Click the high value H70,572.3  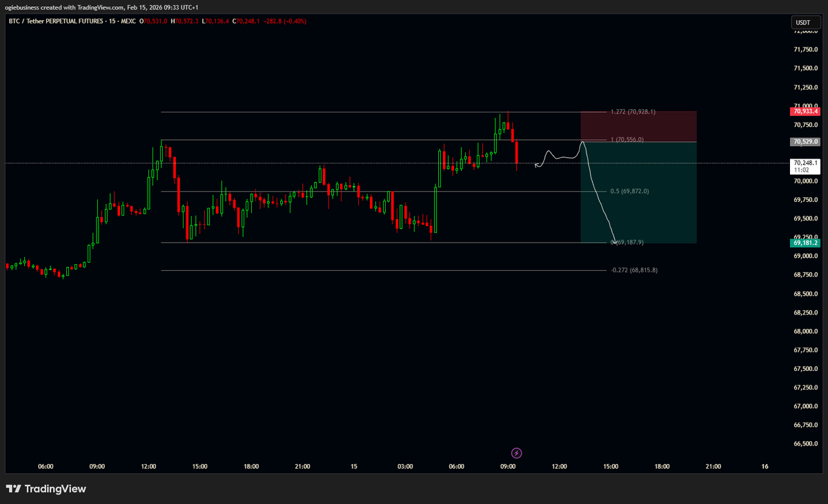[x=186, y=21]
